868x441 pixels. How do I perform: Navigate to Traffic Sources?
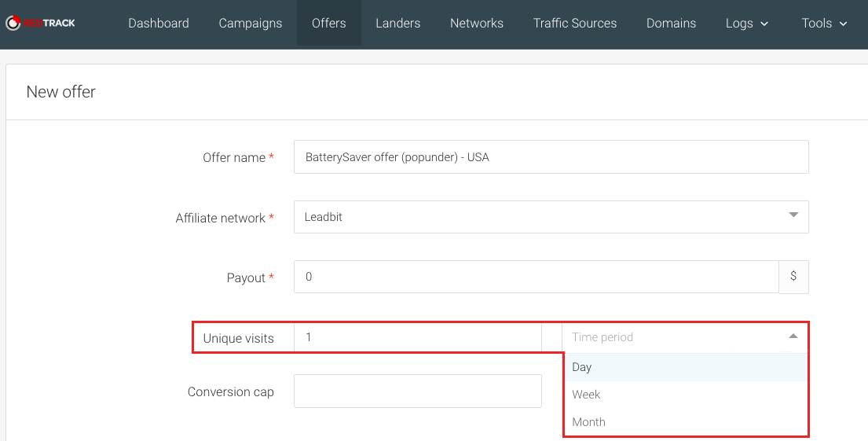coord(575,23)
